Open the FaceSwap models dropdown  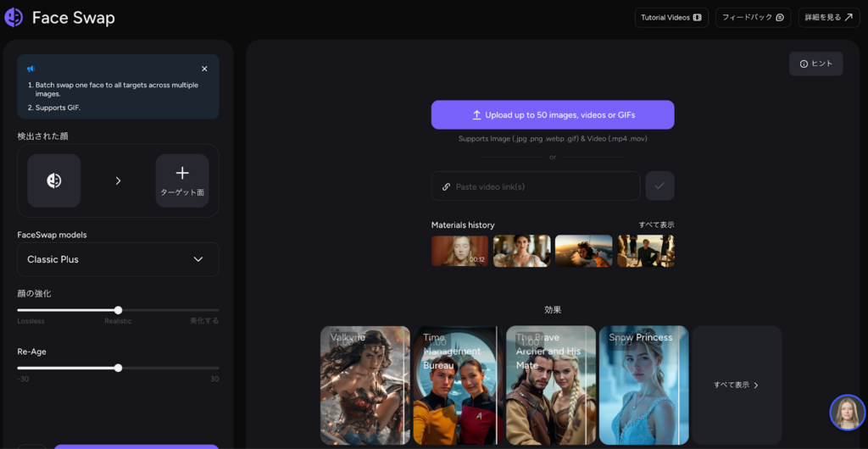pos(118,259)
